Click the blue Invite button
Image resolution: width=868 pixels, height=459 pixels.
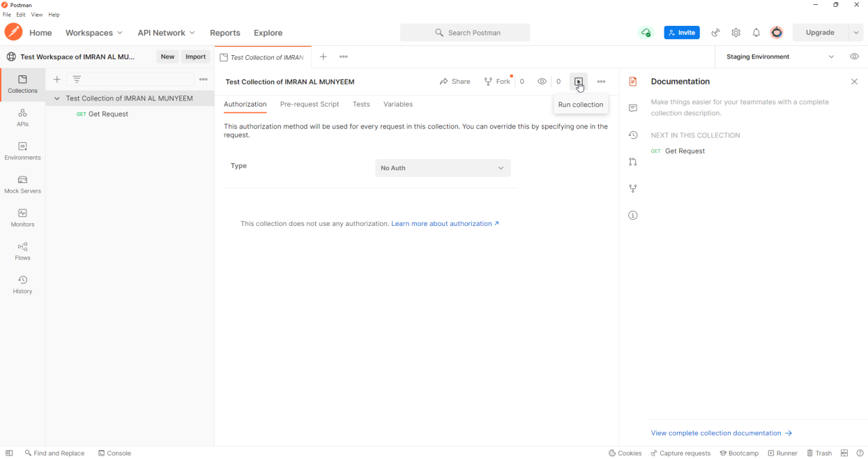pos(682,33)
